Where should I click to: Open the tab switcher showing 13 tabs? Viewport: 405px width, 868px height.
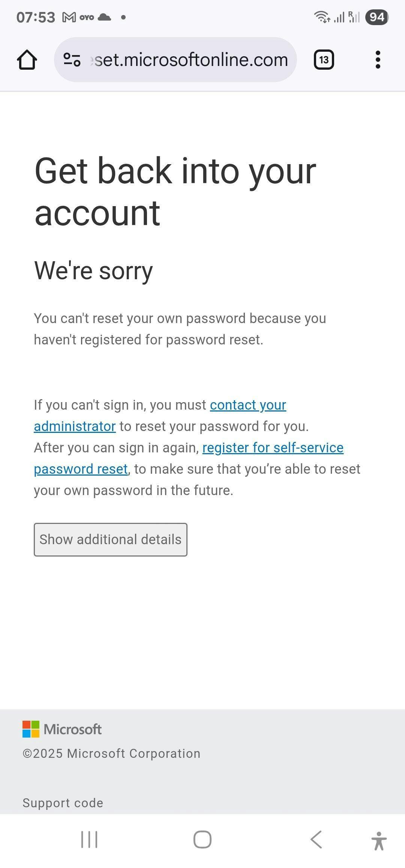click(x=324, y=60)
